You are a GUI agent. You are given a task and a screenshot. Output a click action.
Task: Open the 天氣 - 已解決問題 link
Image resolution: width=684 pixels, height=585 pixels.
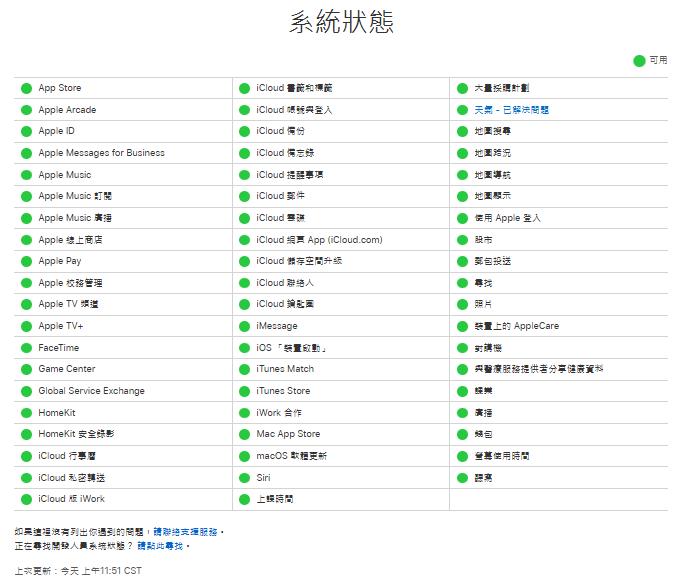511,110
